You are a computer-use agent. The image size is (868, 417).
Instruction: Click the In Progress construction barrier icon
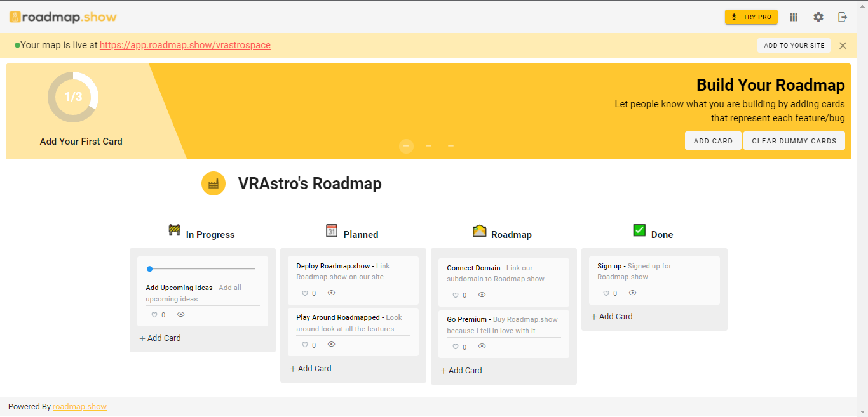pos(175,230)
